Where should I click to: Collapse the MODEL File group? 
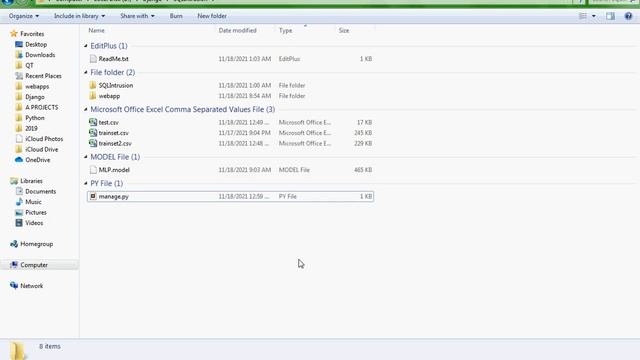[x=86, y=157]
